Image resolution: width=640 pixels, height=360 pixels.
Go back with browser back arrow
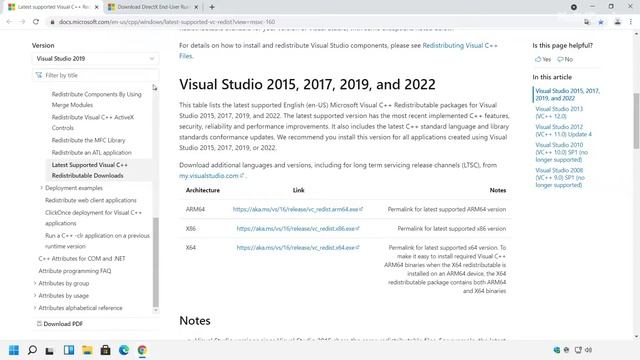(9, 22)
